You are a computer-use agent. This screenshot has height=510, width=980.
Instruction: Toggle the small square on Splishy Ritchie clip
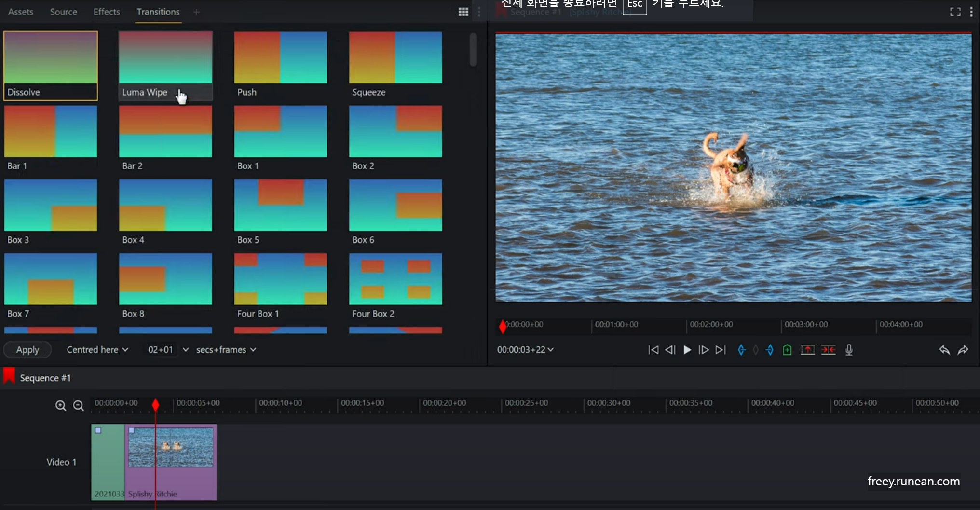click(x=132, y=430)
